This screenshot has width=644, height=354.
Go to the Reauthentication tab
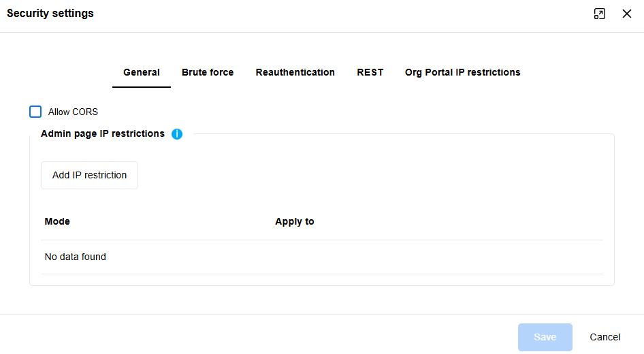[x=295, y=72]
